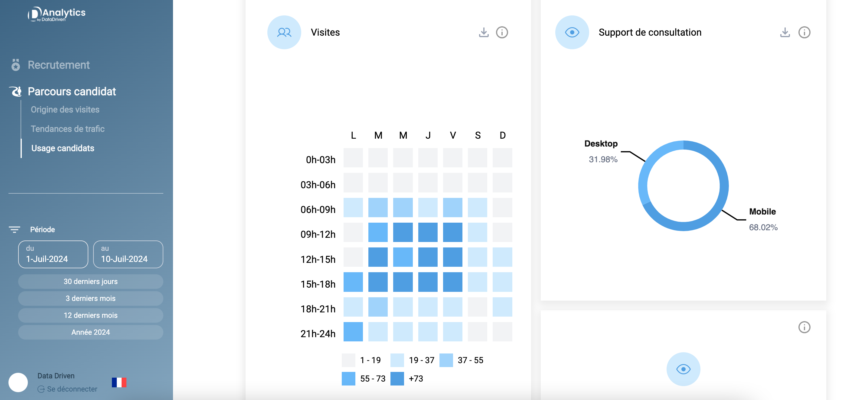Open the start date picker 1-Juil-2024
The width and height of the screenshot is (868, 400).
[x=53, y=254]
